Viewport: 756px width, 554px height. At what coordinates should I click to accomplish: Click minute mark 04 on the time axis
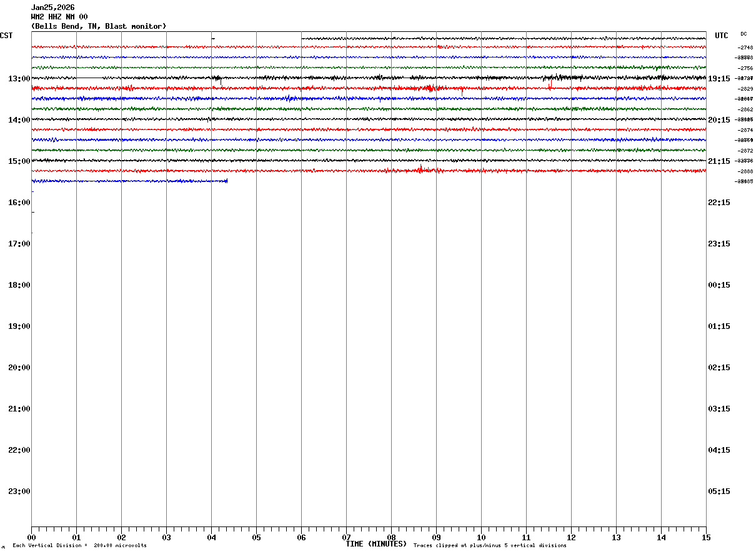click(211, 537)
